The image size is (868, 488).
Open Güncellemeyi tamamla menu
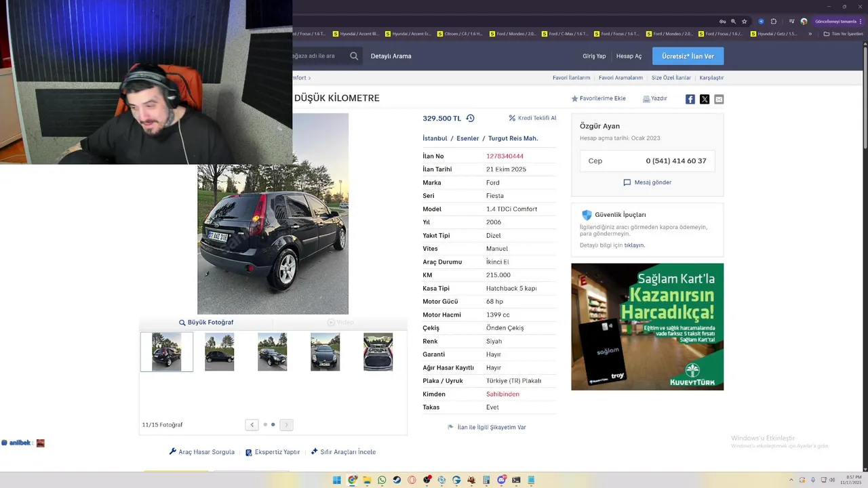coord(839,22)
